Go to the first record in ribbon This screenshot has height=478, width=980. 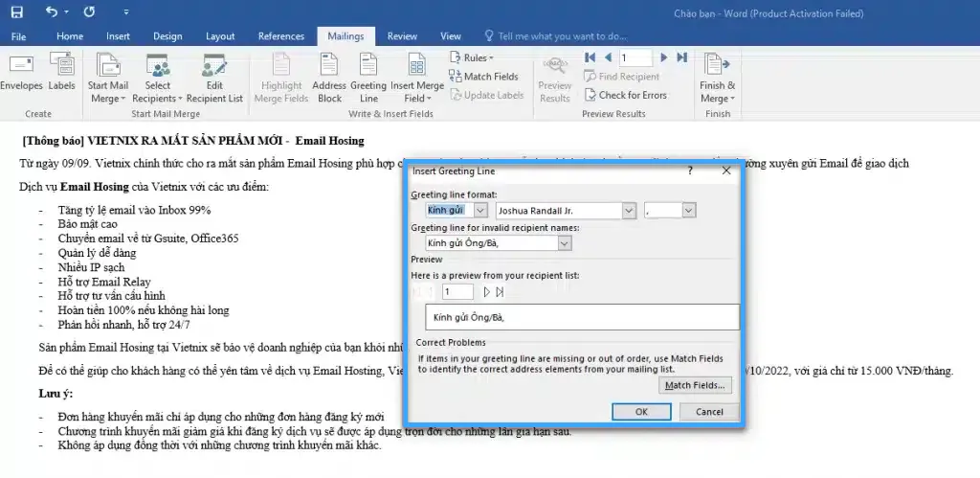pyautogui.click(x=590, y=57)
